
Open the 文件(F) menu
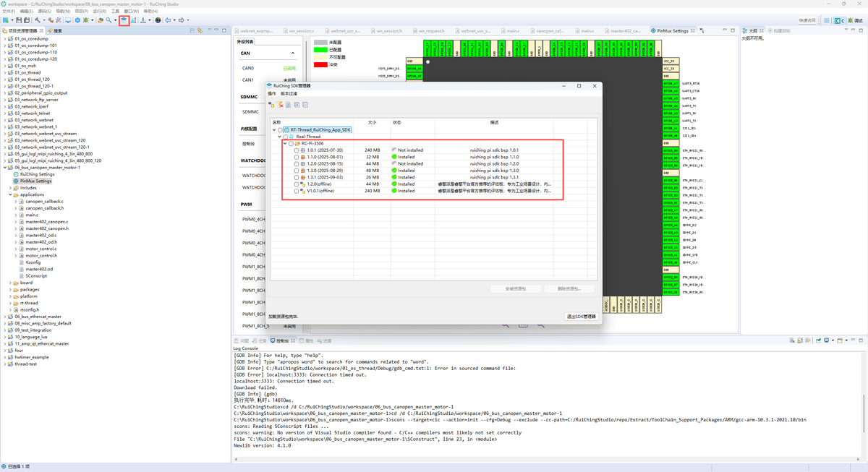(x=8, y=12)
